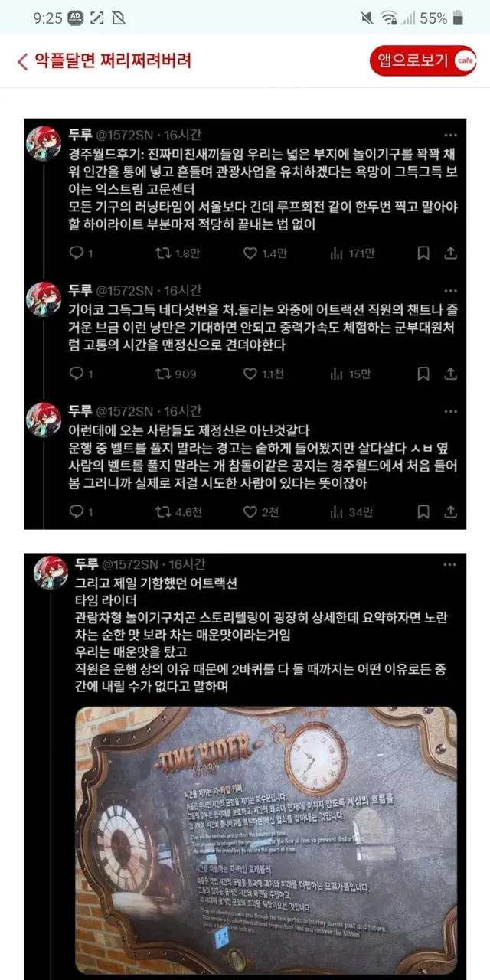This screenshot has height=980, width=490.
Task: Open three-dot menu on the 타임 라이더 tweet
Action: tap(451, 564)
